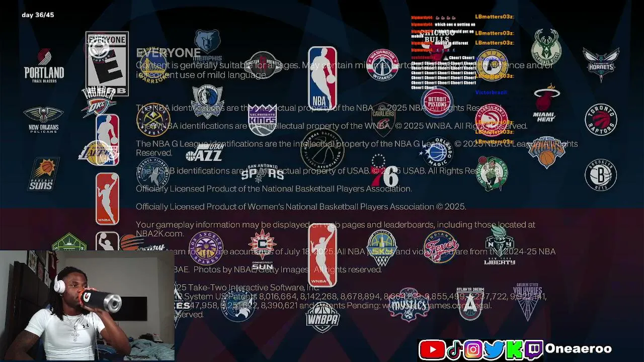Click the Portland Trail Blazers logo

click(x=44, y=66)
